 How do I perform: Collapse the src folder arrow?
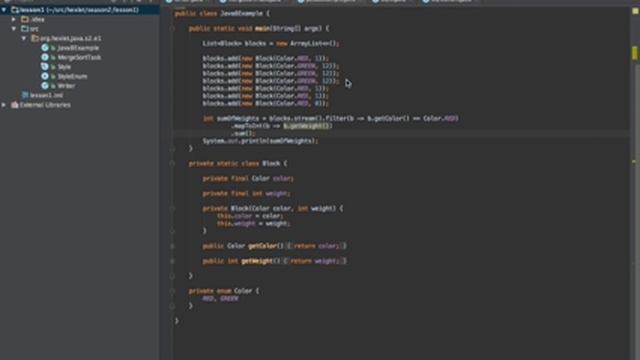(x=14, y=29)
